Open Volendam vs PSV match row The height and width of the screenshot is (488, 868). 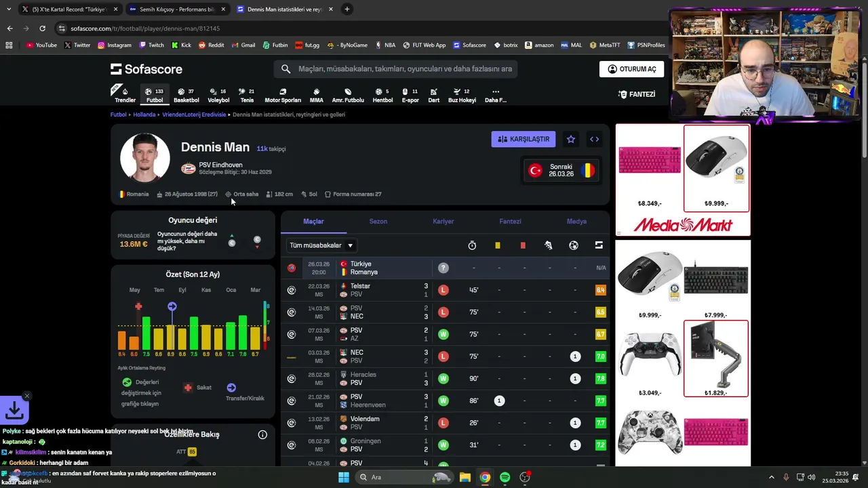[445, 423]
